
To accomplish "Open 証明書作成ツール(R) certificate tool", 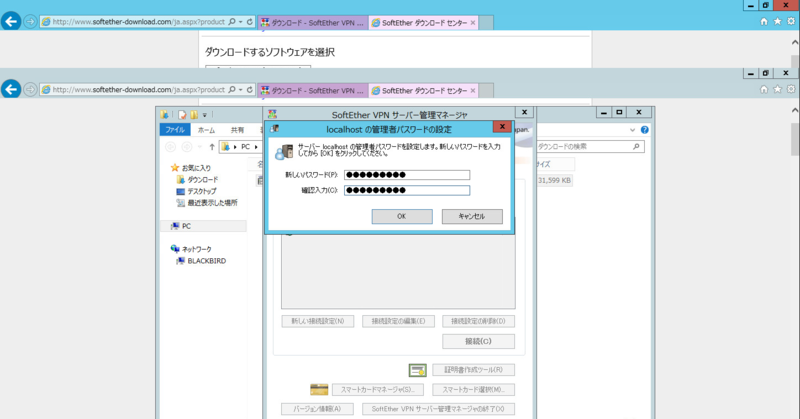I will (x=473, y=369).
